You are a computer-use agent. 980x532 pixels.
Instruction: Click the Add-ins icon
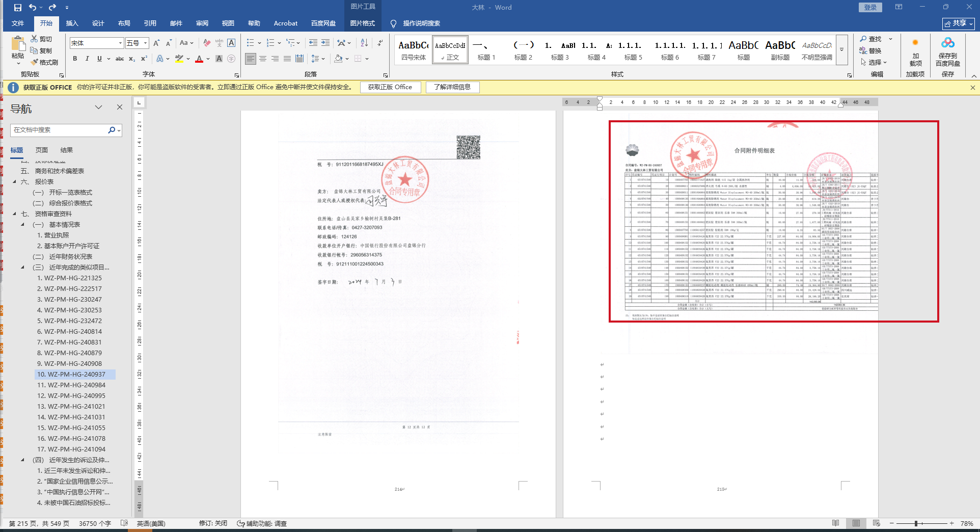point(915,43)
